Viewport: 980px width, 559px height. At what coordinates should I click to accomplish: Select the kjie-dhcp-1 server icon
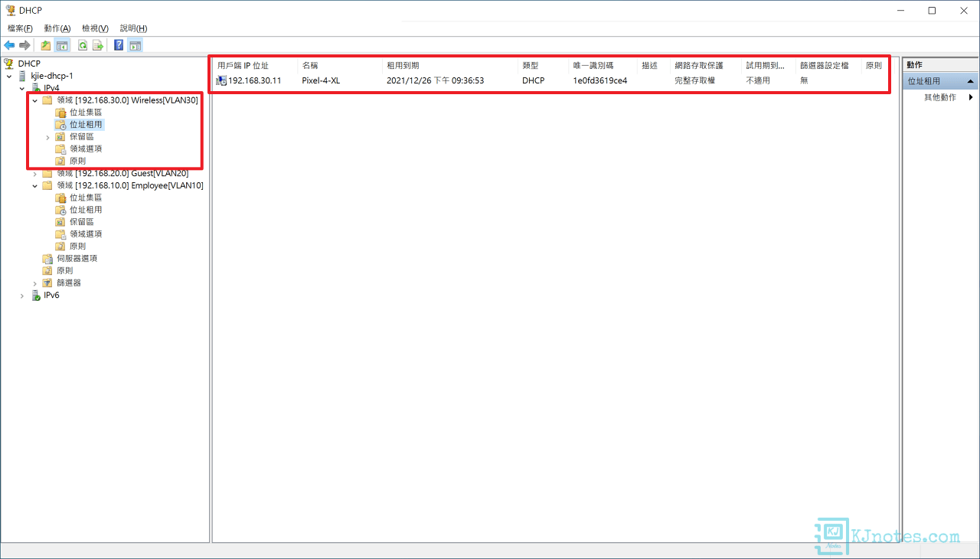(x=22, y=76)
